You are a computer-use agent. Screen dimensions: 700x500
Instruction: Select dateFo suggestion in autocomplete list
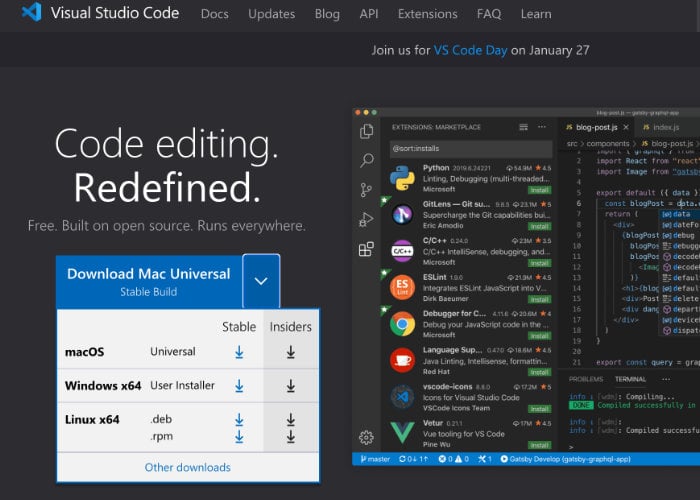pyautogui.click(x=680, y=225)
